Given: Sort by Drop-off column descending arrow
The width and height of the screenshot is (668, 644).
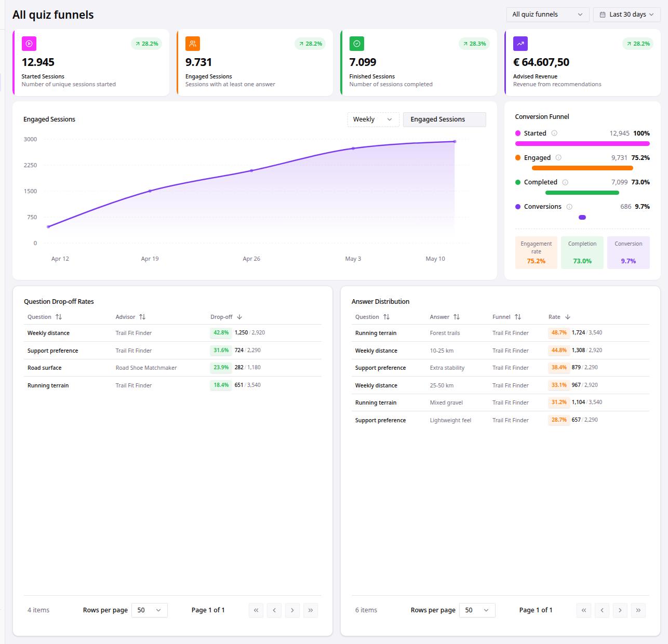Looking at the screenshot, I should point(239,317).
